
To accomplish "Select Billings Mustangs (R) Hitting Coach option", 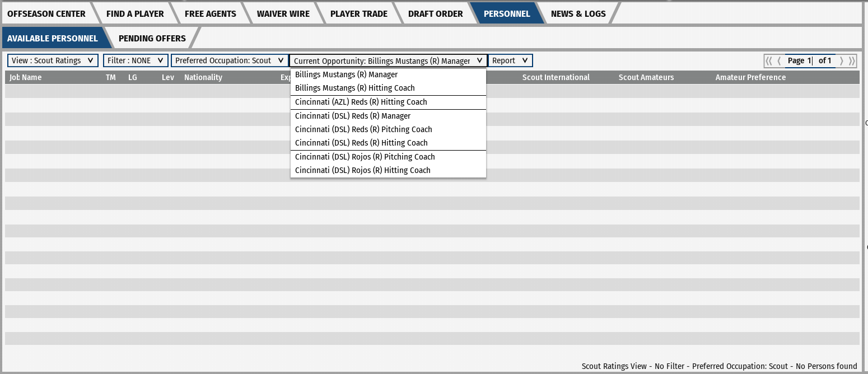I will (355, 88).
